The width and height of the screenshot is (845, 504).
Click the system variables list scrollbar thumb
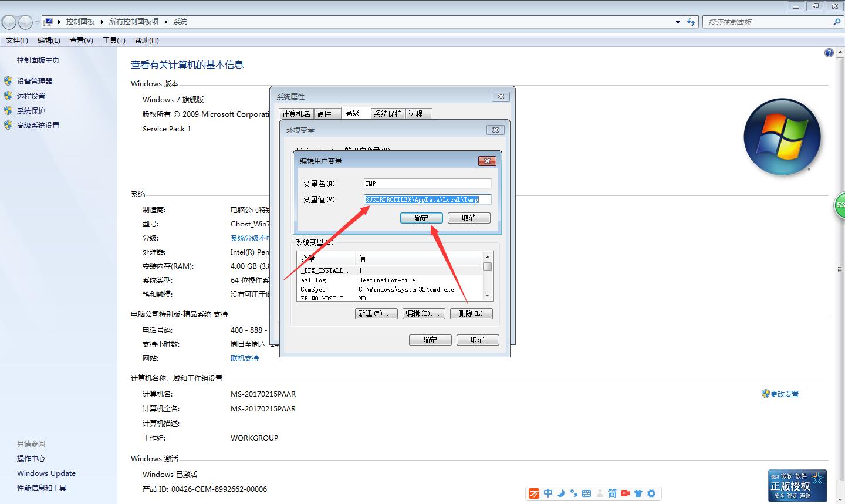click(x=487, y=267)
